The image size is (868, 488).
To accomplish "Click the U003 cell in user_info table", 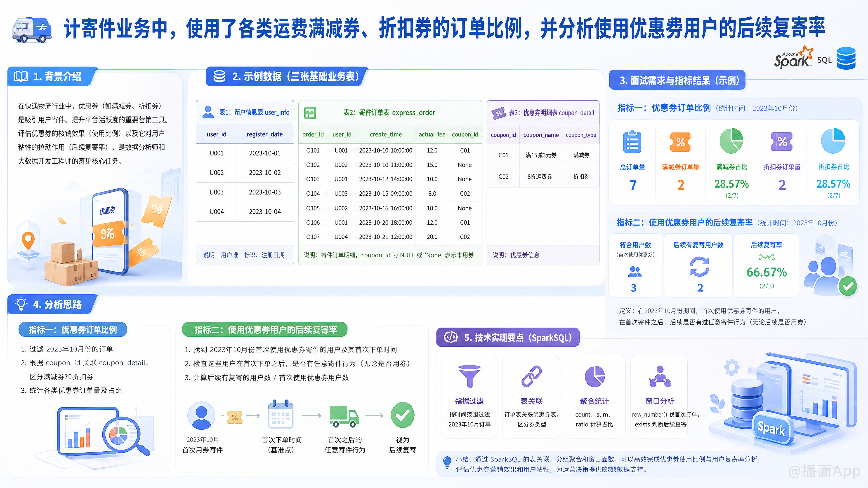I will coord(216,192).
